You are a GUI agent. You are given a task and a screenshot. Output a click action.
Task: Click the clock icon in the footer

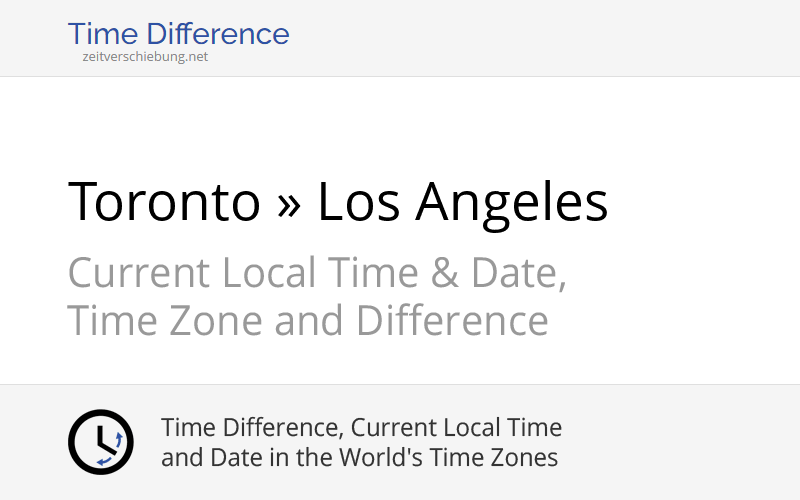click(x=100, y=442)
